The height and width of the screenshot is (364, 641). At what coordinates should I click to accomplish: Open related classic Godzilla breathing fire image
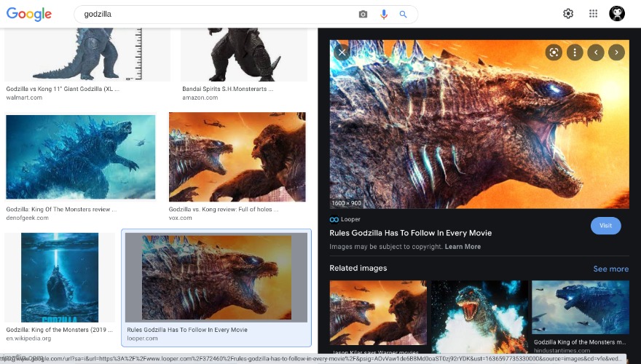click(479, 317)
